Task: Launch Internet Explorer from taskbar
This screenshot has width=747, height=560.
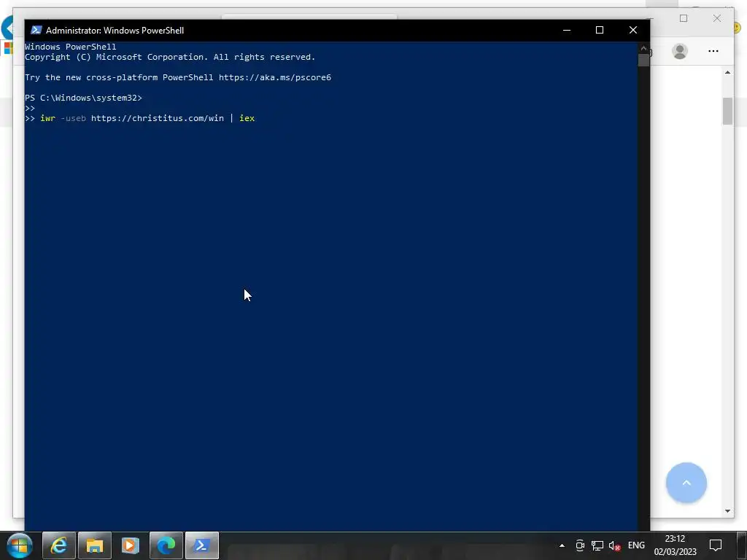Action: [x=59, y=545]
